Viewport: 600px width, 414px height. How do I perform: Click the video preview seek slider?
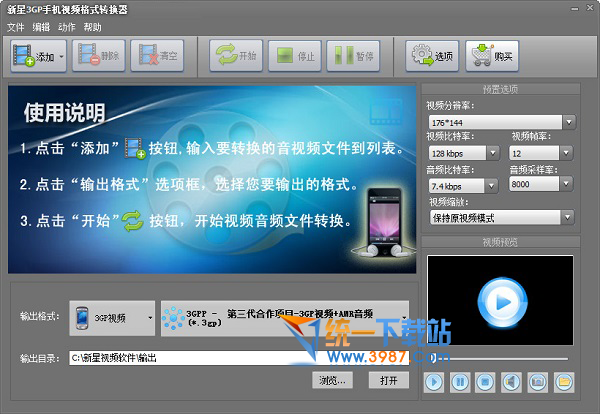pos(499,358)
